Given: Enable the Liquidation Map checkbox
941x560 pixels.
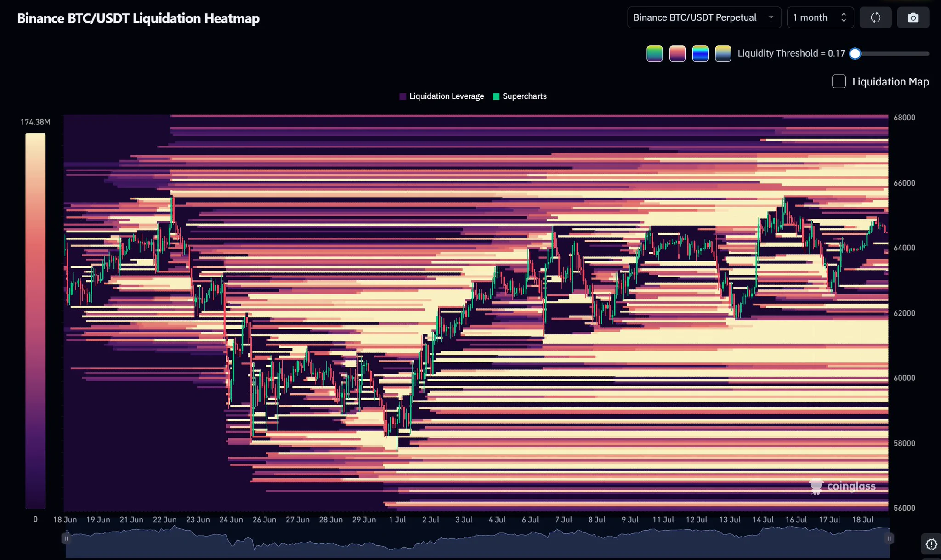Looking at the screenshot, I should coord(839,81).
